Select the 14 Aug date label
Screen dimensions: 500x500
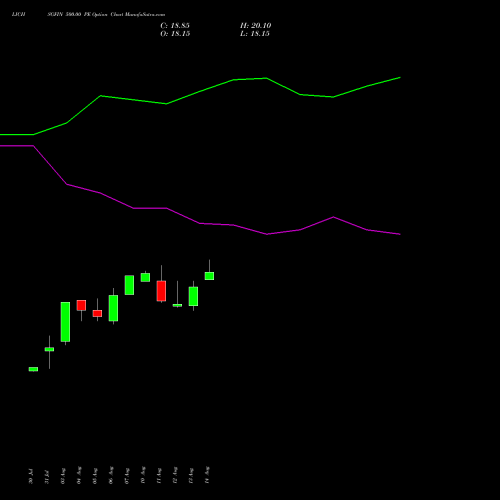coord(207,475)
